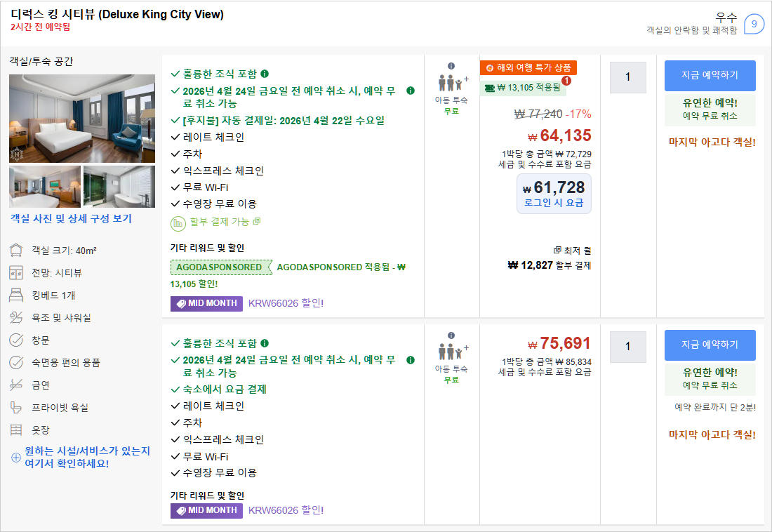
Task: Open room count selector for second offer
Action: (627, 347)
